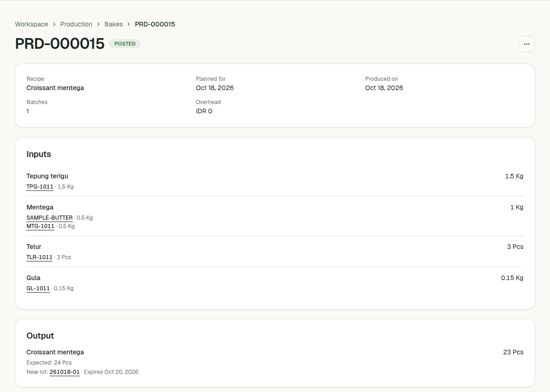This screenshot has height=392, width=550.
Task: Open the more actions ellipsis menu
Action: point(526,44)
